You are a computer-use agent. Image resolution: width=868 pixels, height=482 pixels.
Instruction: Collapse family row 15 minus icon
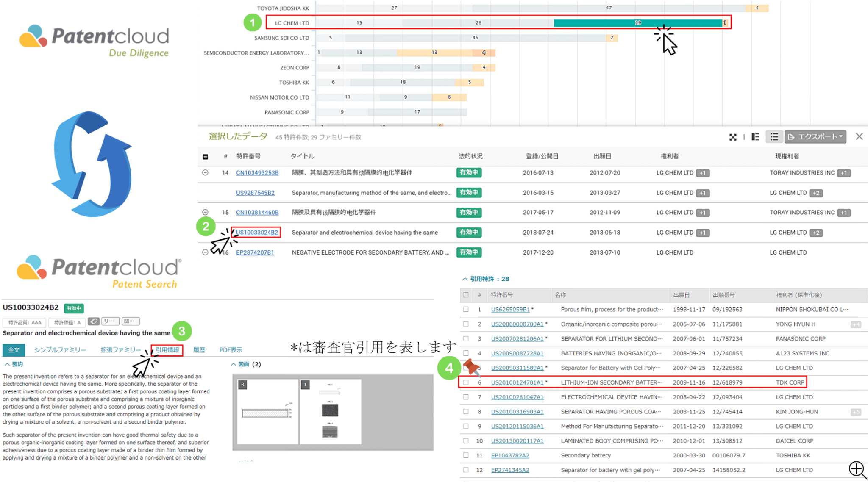tap(205, 212)
